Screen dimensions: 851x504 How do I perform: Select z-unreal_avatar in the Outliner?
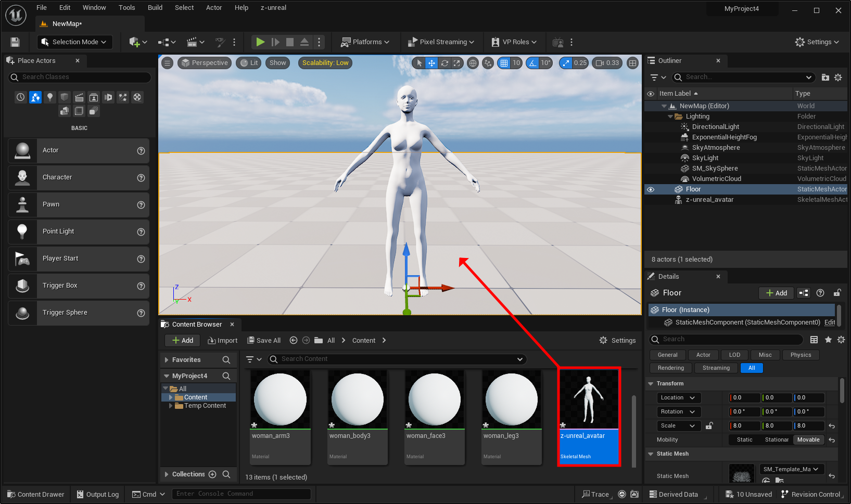[709, 200]
